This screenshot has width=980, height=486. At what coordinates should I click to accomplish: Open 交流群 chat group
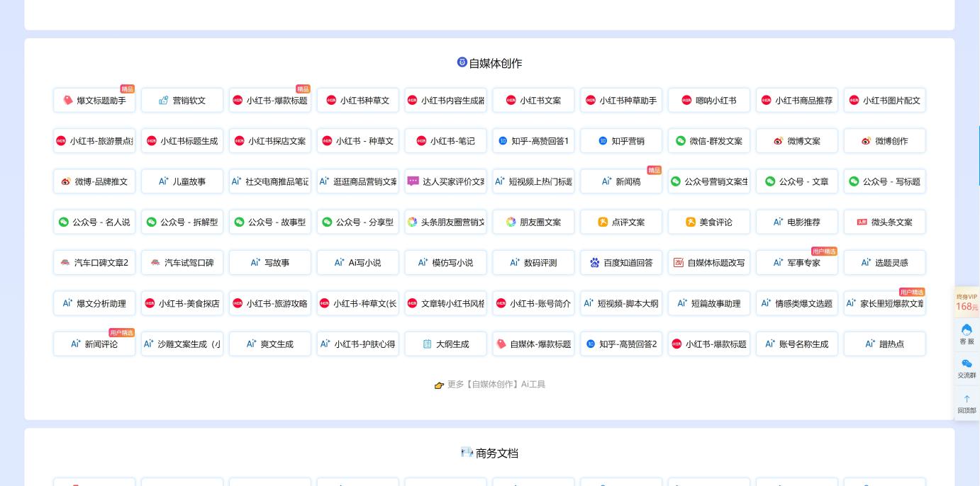pyautogui.click(x=967, y=368)
